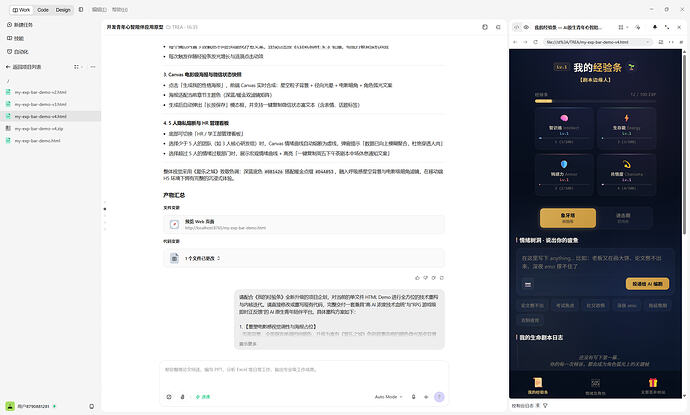Click the gold submit to AI button
This screenshot has height=415, width=690.
[x=647, y=284]
